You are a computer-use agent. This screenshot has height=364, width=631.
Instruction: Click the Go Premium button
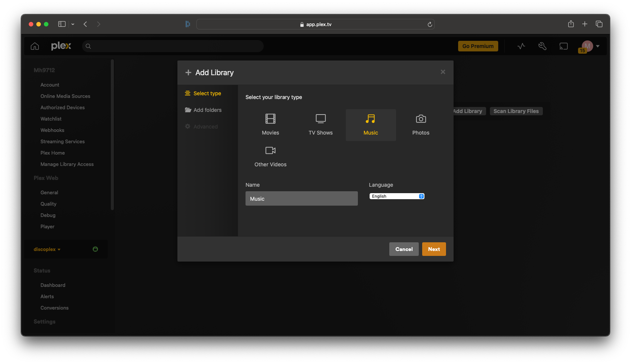pos(478,46)
